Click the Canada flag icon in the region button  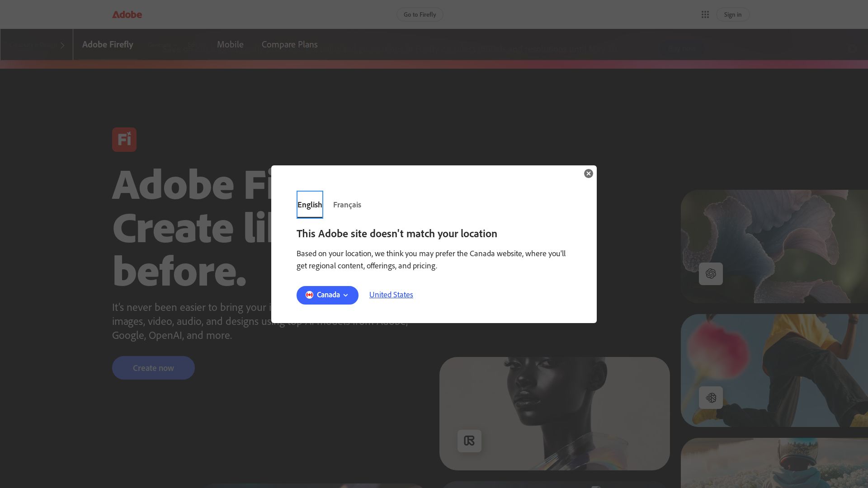[309, 295]
